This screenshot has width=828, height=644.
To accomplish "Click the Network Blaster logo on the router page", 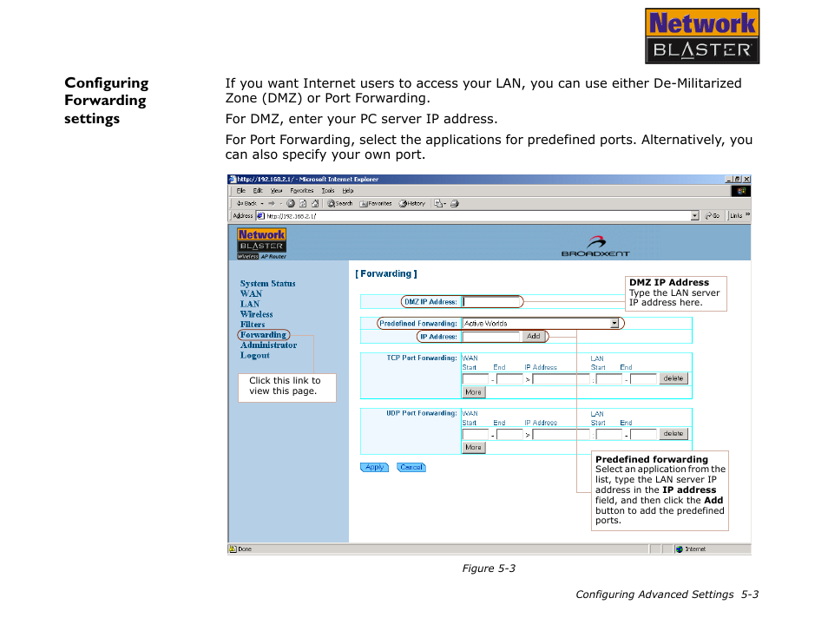I will [261, 244].
